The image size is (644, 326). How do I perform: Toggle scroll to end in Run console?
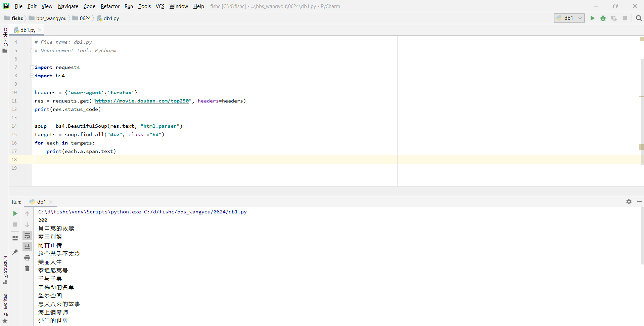(x=27, y=246)
